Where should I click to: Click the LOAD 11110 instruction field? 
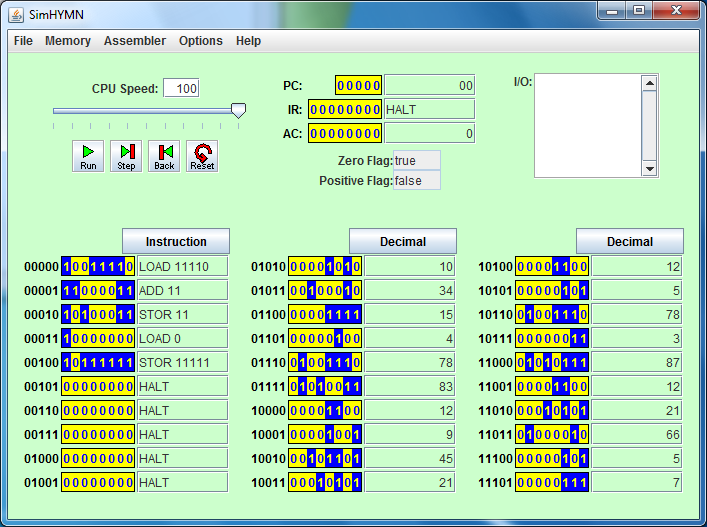[x=183, y=266]
